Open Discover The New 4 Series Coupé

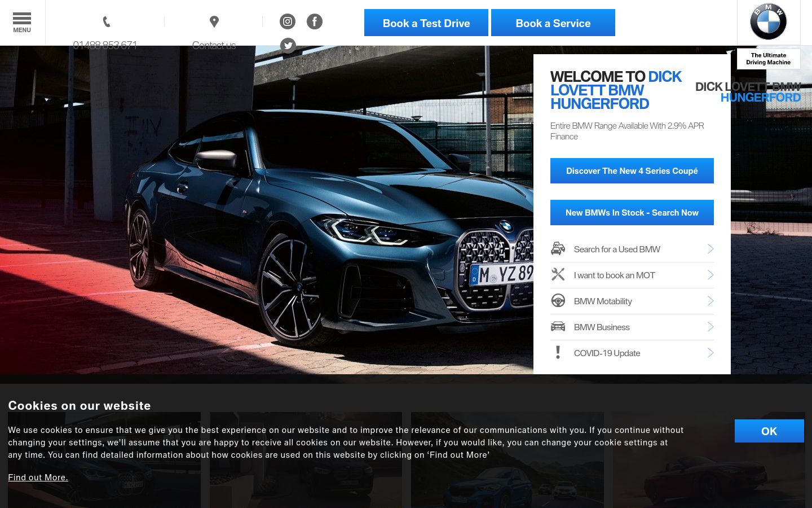tap(632, 170)
